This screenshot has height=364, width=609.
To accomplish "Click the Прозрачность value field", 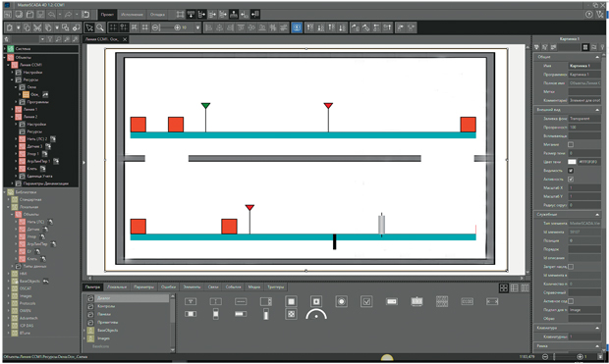I will 584,127.
